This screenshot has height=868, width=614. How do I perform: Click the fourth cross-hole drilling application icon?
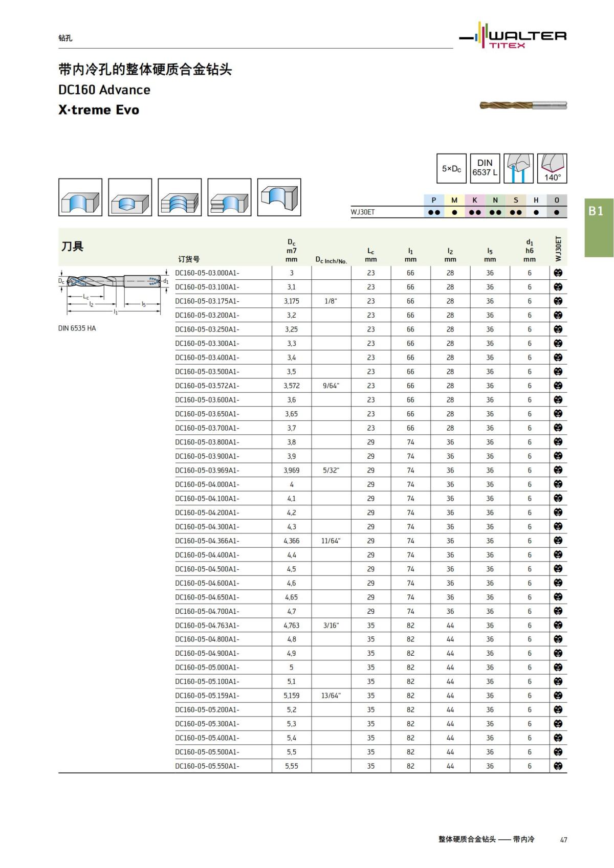[x=229, y=197]
